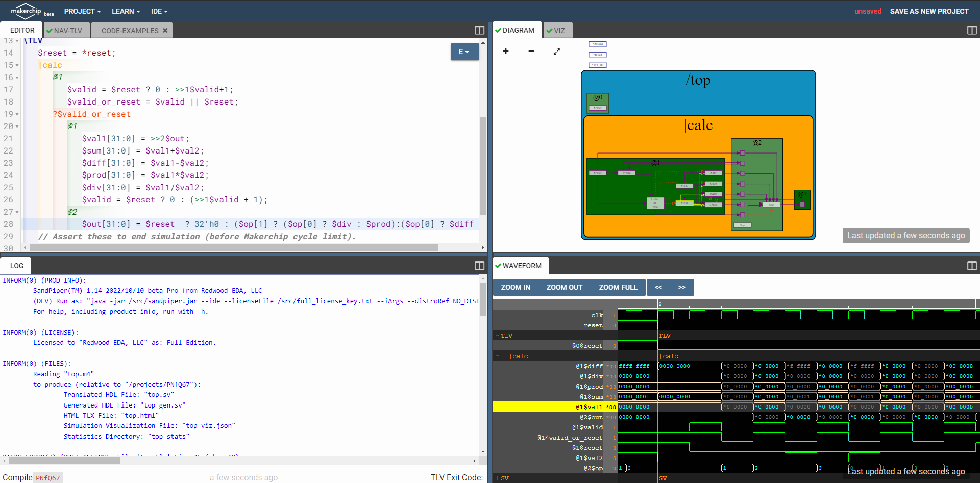Toggle the checkmark on NAV-TLV tab
Screen dimensions: 980x483
[50, 30]
